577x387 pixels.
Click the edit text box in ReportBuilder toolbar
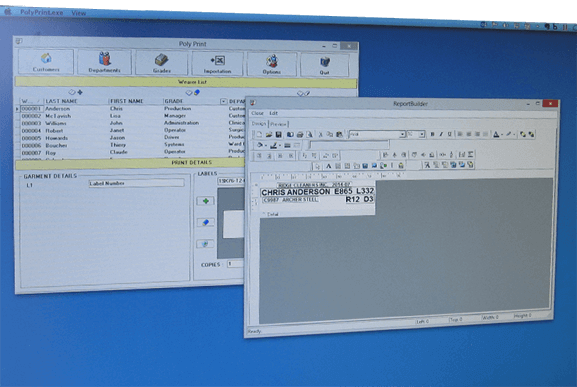(x=348, y=145)
